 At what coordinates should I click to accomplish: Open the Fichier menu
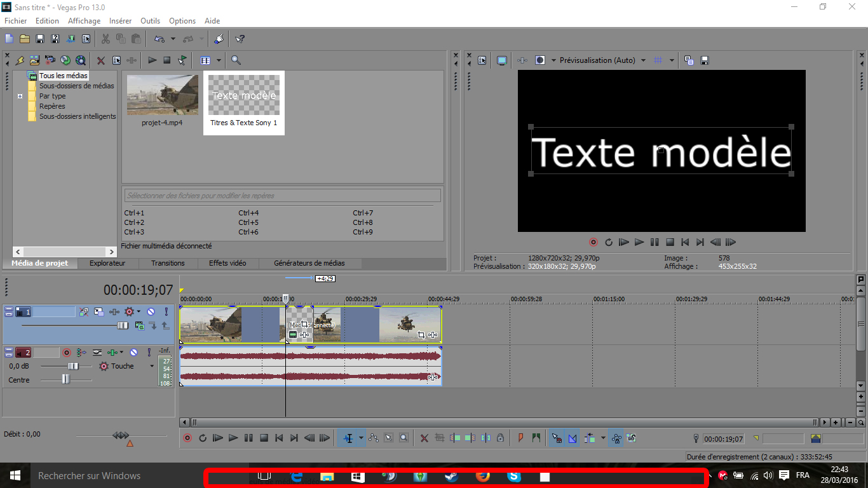(16, 21)
